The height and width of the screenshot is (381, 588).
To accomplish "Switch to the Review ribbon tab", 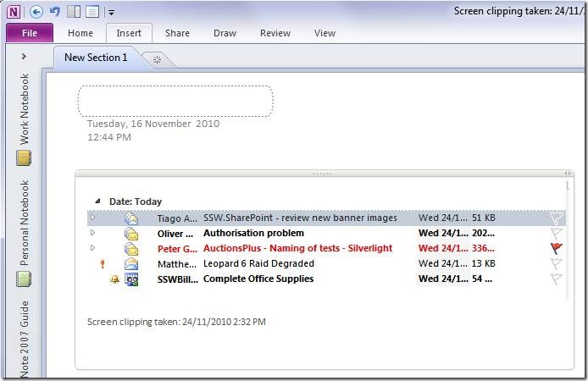I will click(x=275, y=33).
